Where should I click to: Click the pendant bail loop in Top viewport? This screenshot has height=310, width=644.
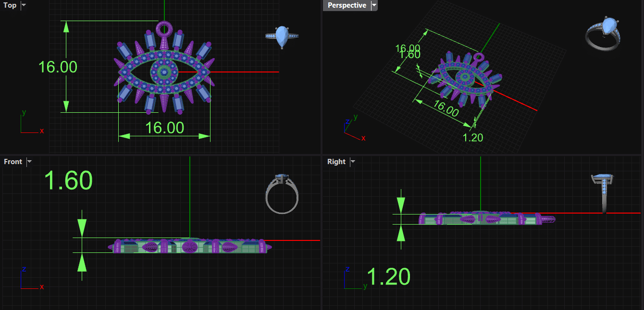click(164, 28)
